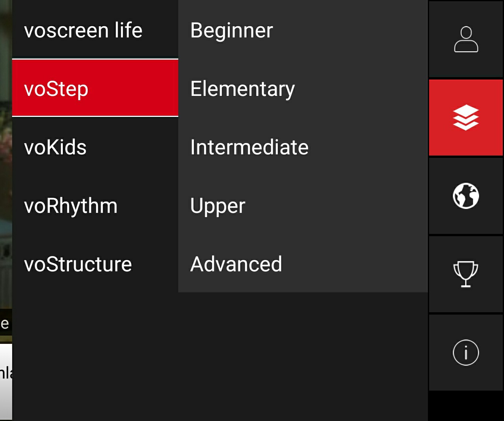Image resolution: width=504 pixels, height=421 pixels.
Task: Open the user profile panel
Action: click(x=466, y=39)
